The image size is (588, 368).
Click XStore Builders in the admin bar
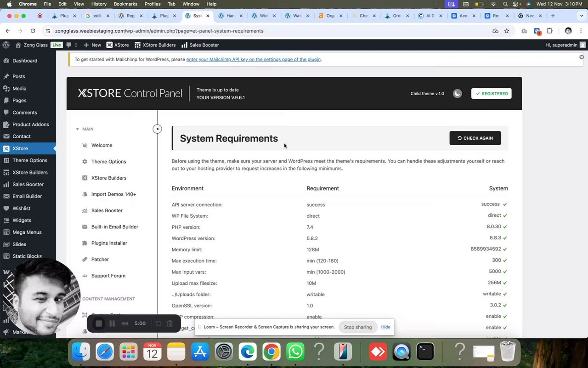pyautogui.click(x=155, y=45)
